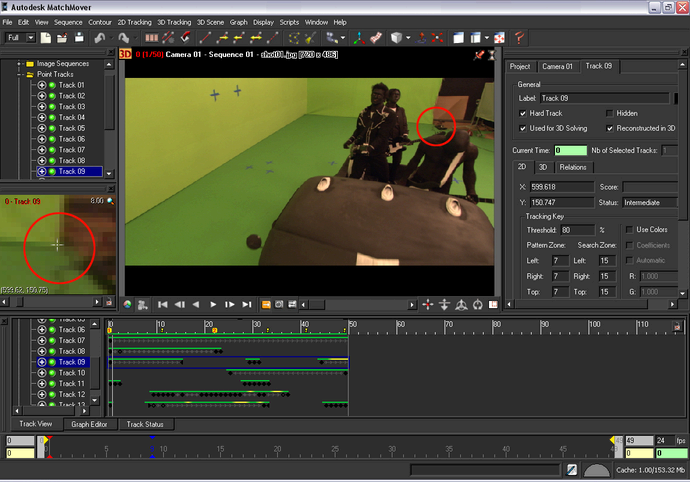Open the redo history dropdown arrow

tap(135, 38)
